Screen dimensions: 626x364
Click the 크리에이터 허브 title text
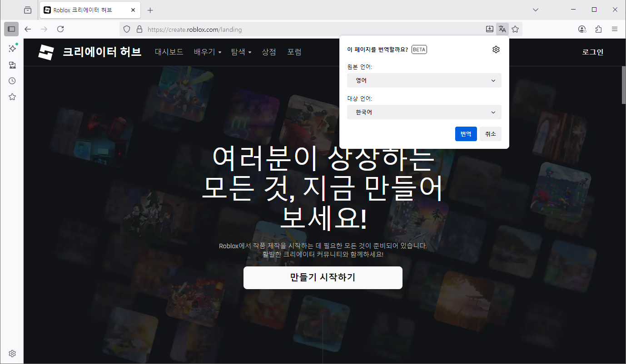102,52
